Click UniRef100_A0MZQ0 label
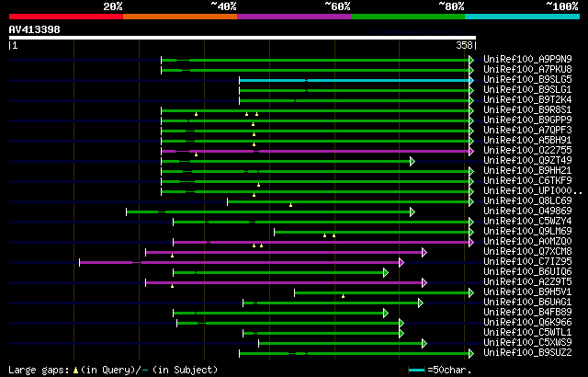The height and width of the screenshot is (377, 588). [x=527, y=242]
